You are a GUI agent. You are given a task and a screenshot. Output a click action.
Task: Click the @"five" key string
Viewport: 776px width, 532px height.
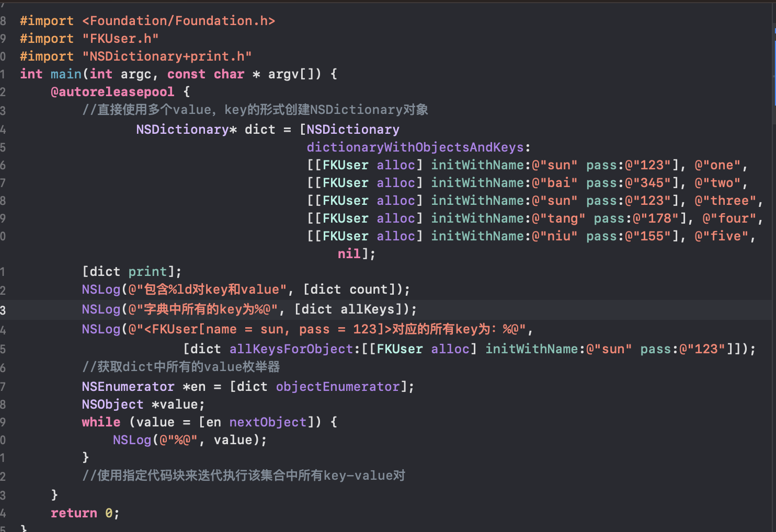pyautogui.click(x=722, y=236)
